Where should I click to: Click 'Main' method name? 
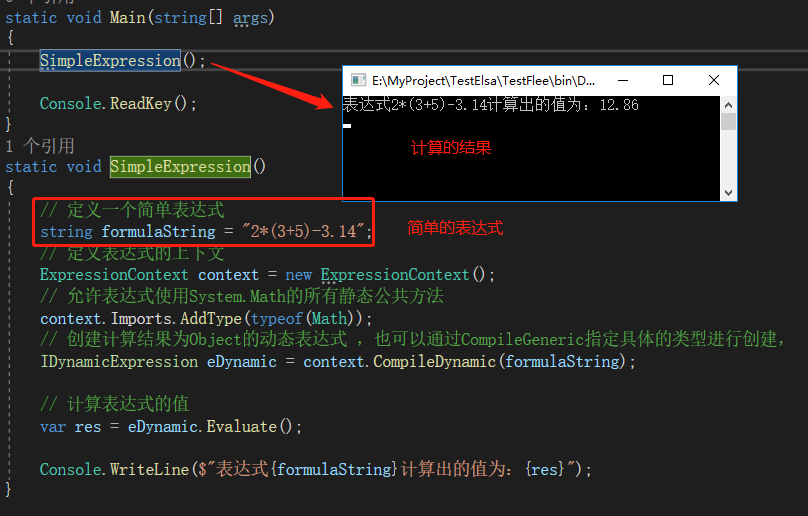click(x=128, y=18)
